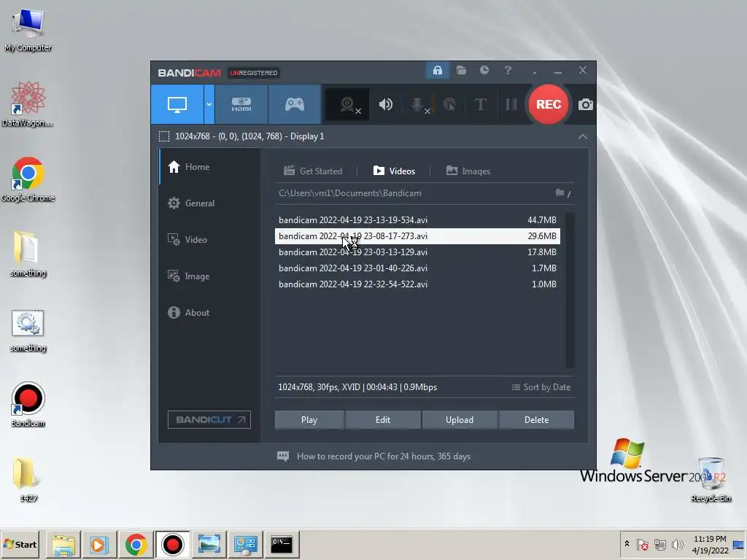Click the video list vertical scrollbar
This screenshot has height=560, width=747.
pyautogui.click(x=569, y=289)
